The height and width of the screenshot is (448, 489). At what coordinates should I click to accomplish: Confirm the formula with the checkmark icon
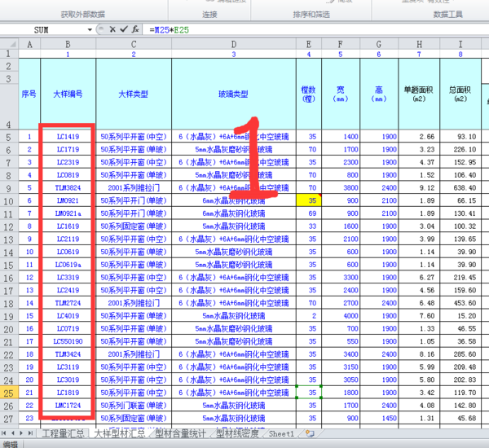[124, 29]
